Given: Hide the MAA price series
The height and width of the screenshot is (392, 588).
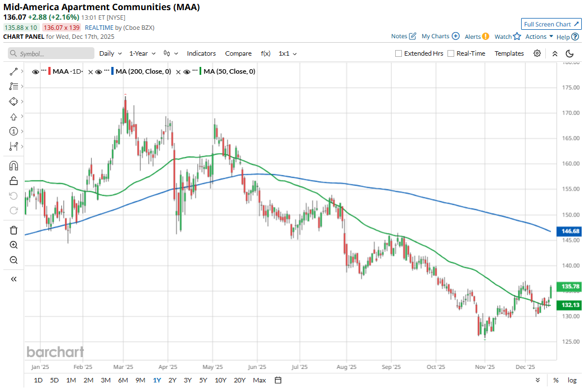Looking at the screenshot, I should tap(35, 71).
